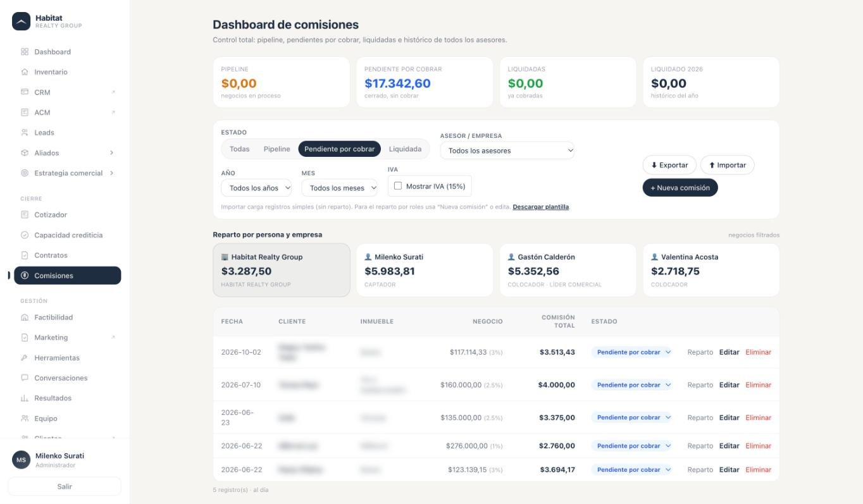The image size is (863, 504).
Task: Click the Capacidad crediticia check-circle icon
Action: point(25,235)
